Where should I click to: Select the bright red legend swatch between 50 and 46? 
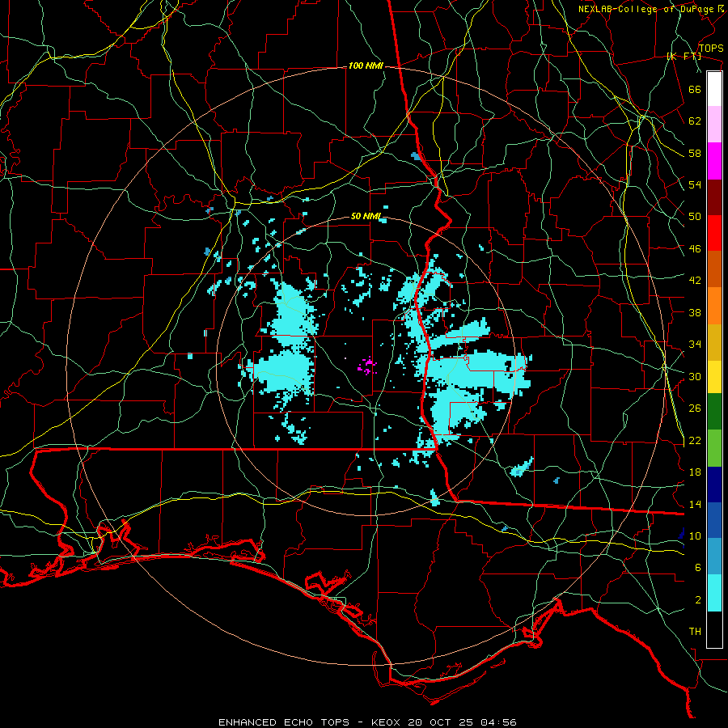click(714, 233)
